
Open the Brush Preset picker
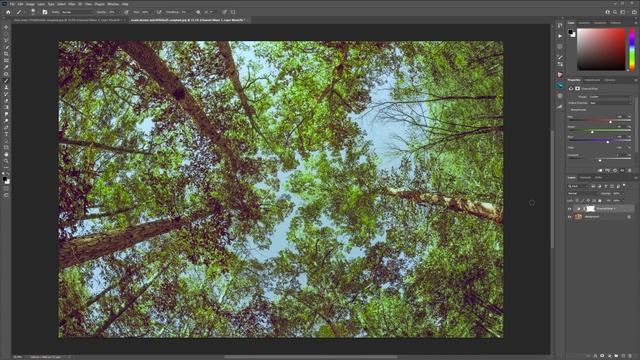[x=33, y=12]
